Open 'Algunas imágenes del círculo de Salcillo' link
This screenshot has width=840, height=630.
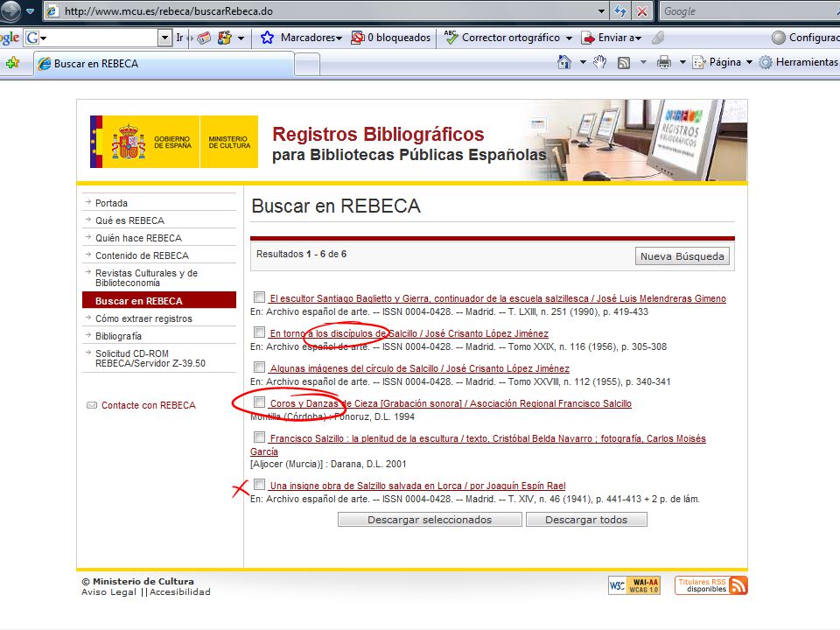419,368
